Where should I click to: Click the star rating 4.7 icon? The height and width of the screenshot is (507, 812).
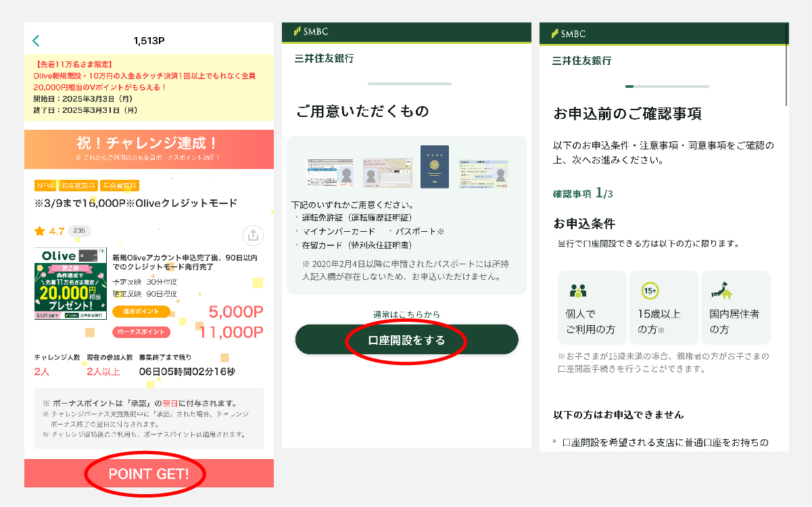coord(39,232)
